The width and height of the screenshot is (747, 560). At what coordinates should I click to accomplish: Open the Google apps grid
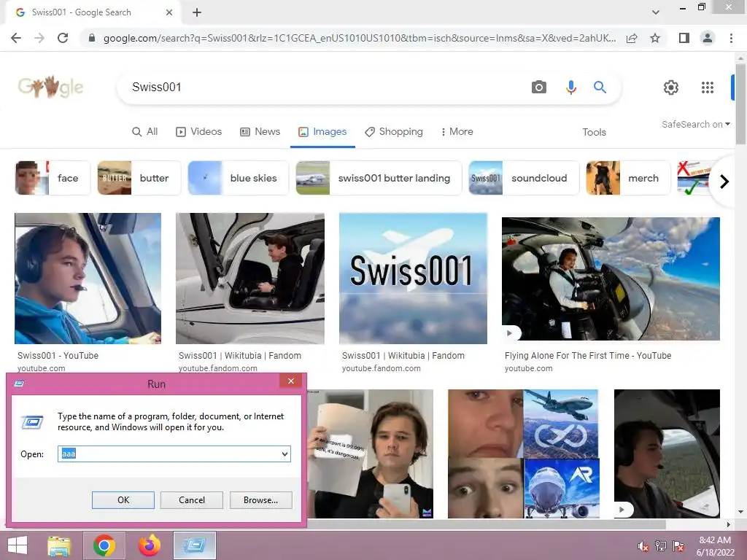708,87
